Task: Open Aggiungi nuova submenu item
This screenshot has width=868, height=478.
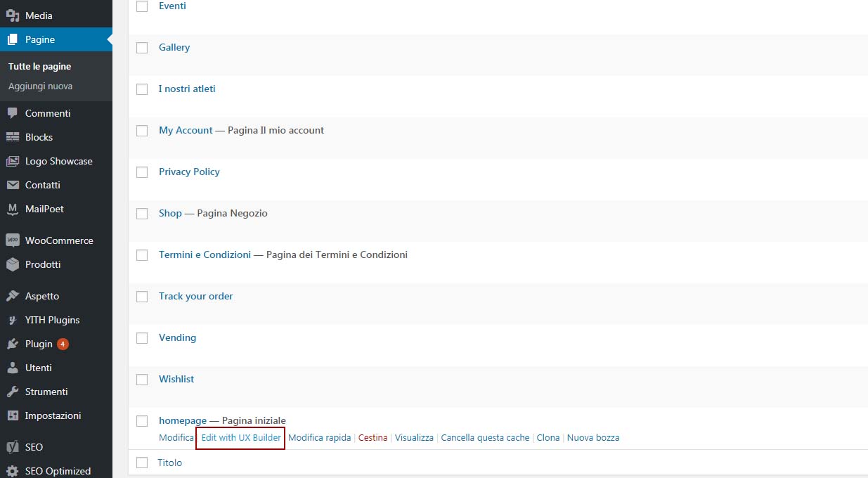Action: pos(40,86)
